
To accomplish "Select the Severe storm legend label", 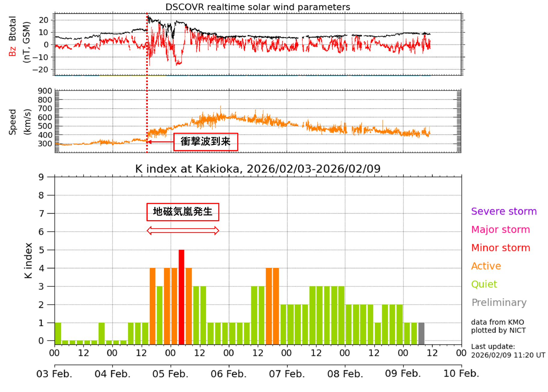I will pos(504,211).
